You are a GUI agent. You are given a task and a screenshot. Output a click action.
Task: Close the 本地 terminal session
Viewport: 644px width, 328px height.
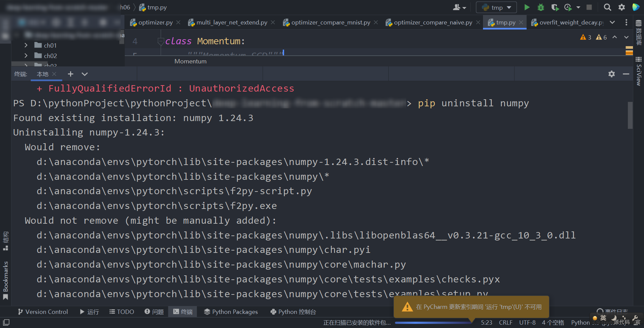[x=54, y=74]
